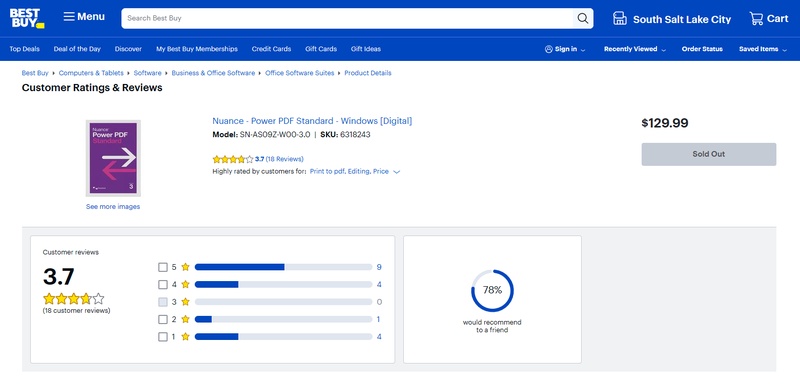The image size is (800, 385).
Task: Expand highly rated features chevron
Action: click(x=397, y=172)
